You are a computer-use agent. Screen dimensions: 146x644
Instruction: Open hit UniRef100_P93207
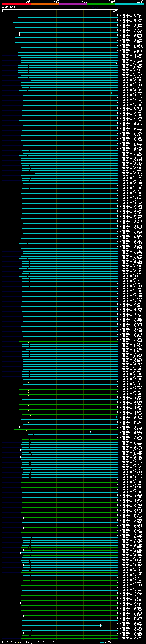(131, 40)
